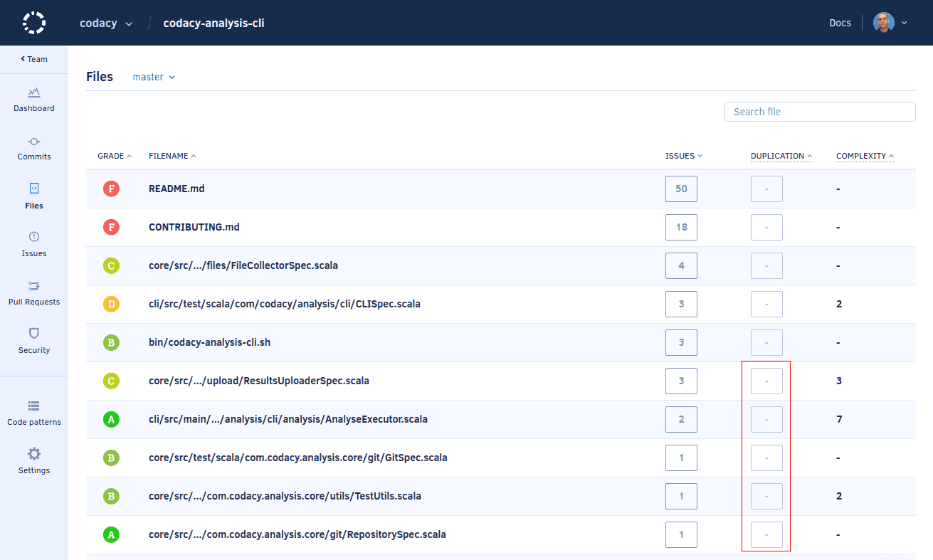The width and height of the screenshot is (933, 560).
Task: Sort files by the ISSUES column
Action: click(682, 156)
